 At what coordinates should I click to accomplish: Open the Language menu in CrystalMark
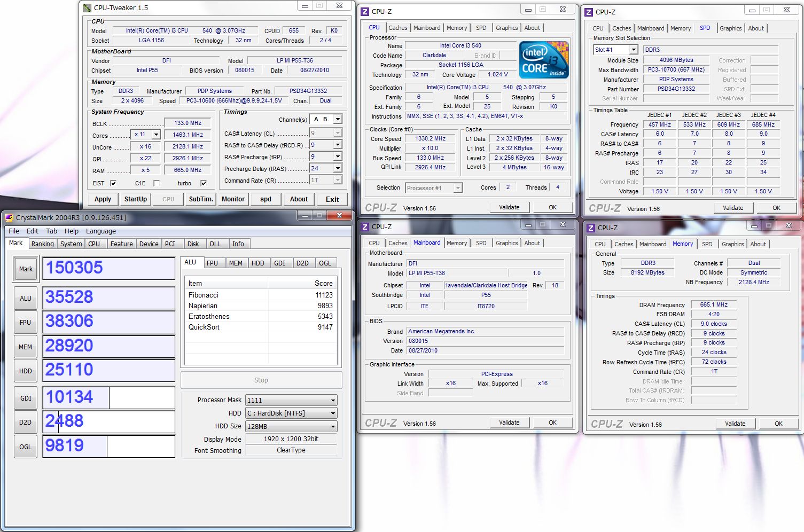(x=101, y=231)
